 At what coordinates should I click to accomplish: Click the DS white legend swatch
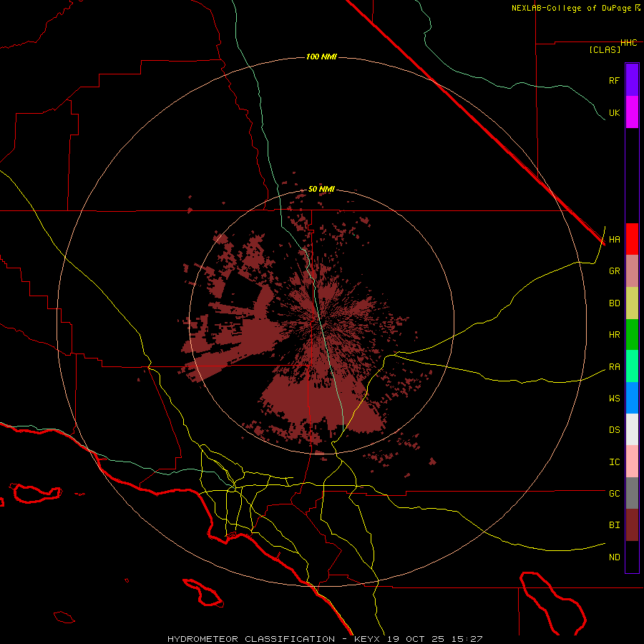[x=632, y=429]
